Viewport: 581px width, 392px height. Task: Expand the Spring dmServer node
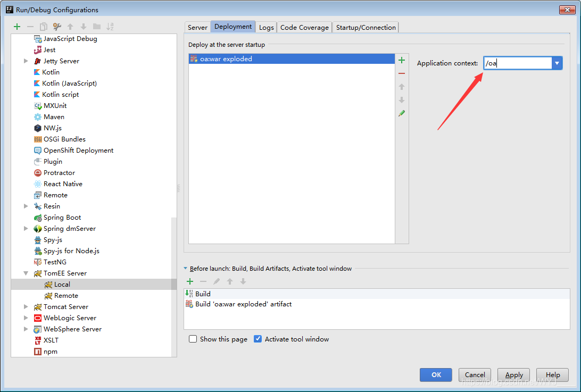coord(26,229)
